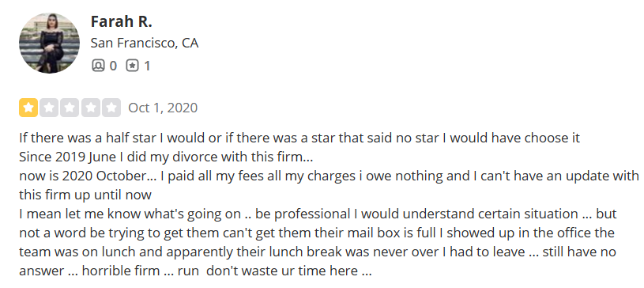This screenshot has height=288, width=644.
Task: Click the first line of review text
Action: point(299,138)
